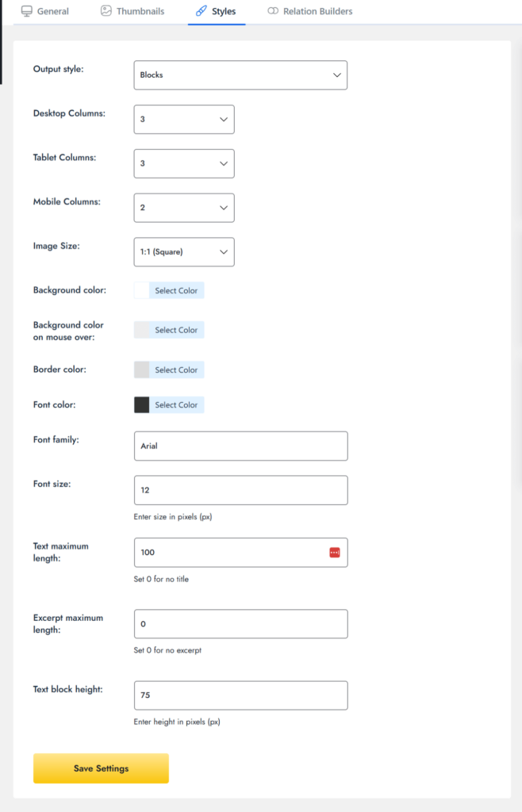Click the Save Settings button
522x812 pixels.
coord(101,768)
